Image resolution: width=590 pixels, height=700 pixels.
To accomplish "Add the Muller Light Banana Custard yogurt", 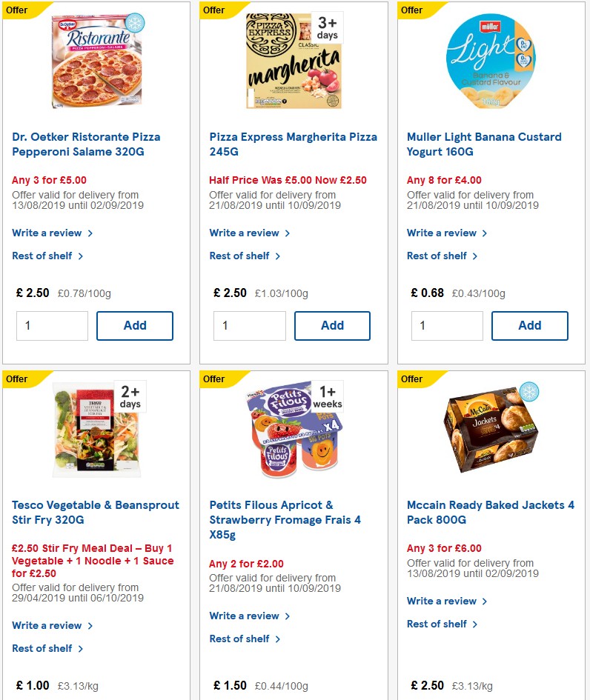I will click(x=529, y=325).
